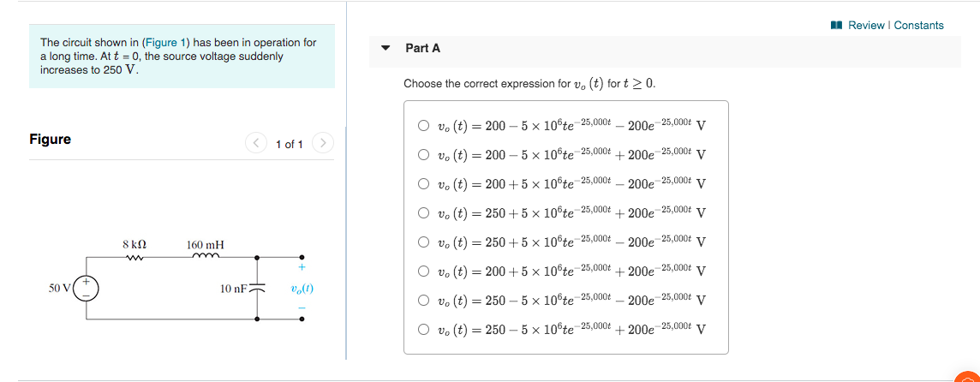Viewport: 980px width, 382px height.
Task: Click the Part A header label
Action: point(422,48)
